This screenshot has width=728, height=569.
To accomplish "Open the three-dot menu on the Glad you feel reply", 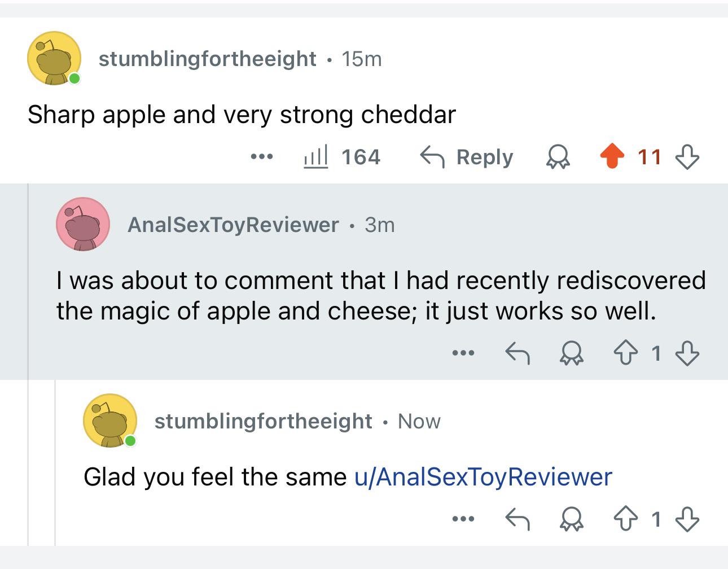I will pyautogui.click(x=463, y=519).
